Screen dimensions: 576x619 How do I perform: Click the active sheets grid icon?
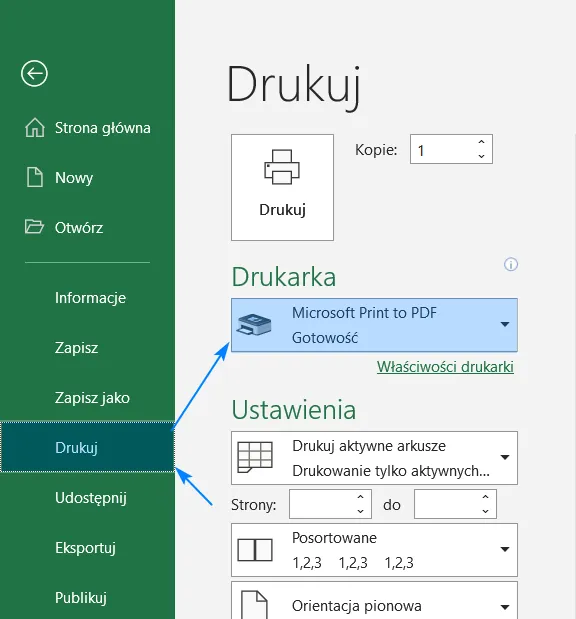[255, 457]
